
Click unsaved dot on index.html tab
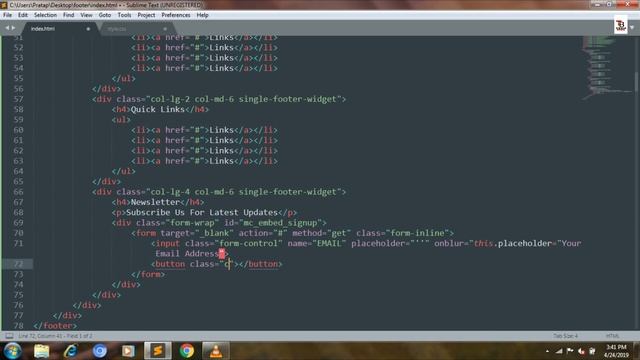point(88,29)
